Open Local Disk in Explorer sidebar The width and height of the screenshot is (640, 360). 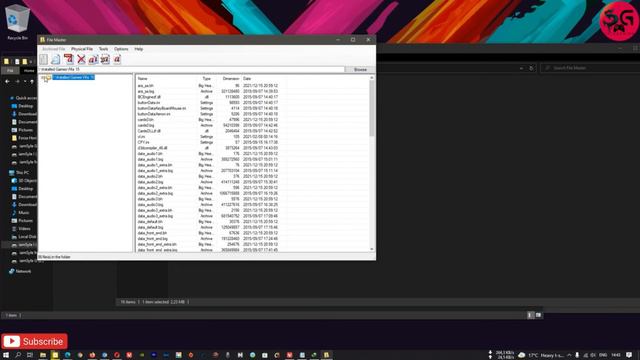[24, 237]
